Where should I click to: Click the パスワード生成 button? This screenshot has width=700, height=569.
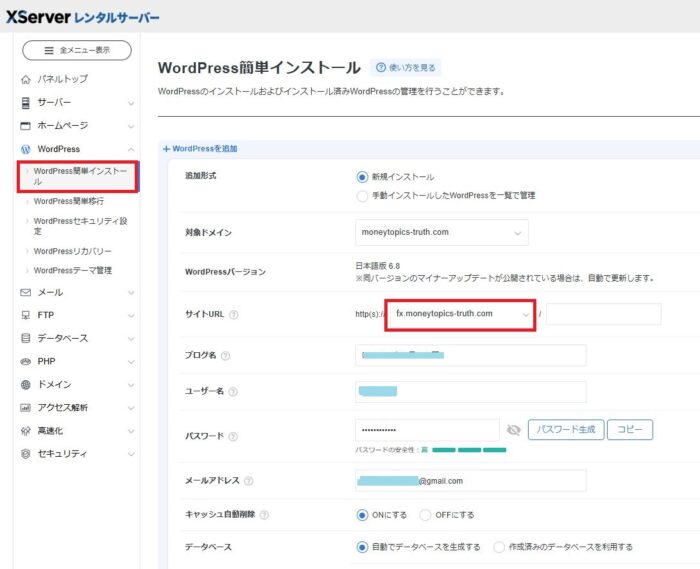(x=566, y=430)
